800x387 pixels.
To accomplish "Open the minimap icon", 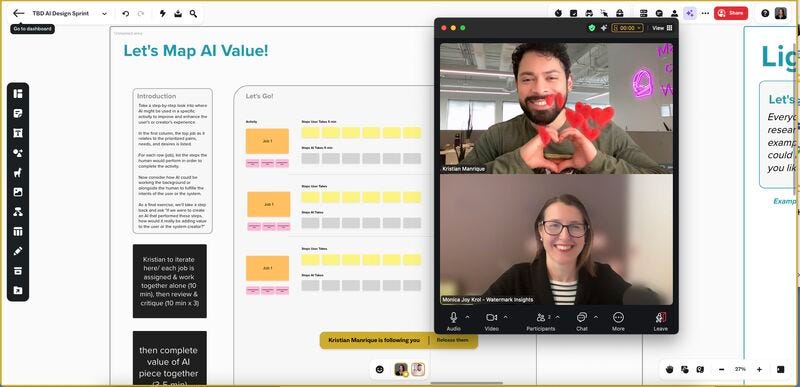I will click(x=700, y=370).
